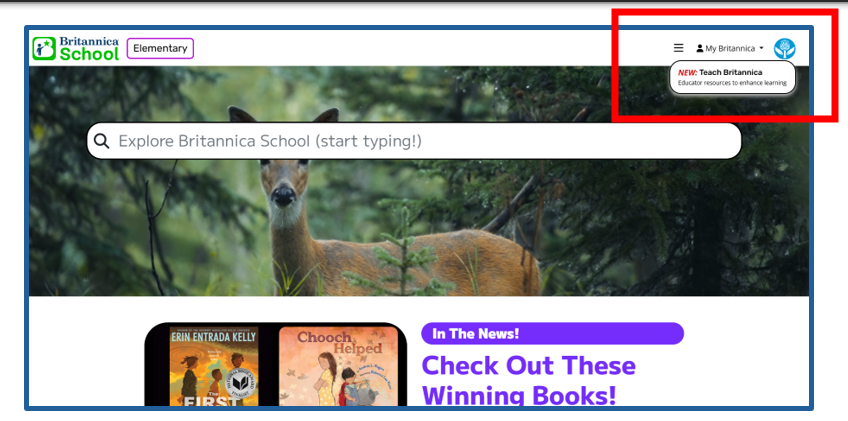
Task: Click the Winning Books! line of the headline
Action: click(x=519, y=395)
